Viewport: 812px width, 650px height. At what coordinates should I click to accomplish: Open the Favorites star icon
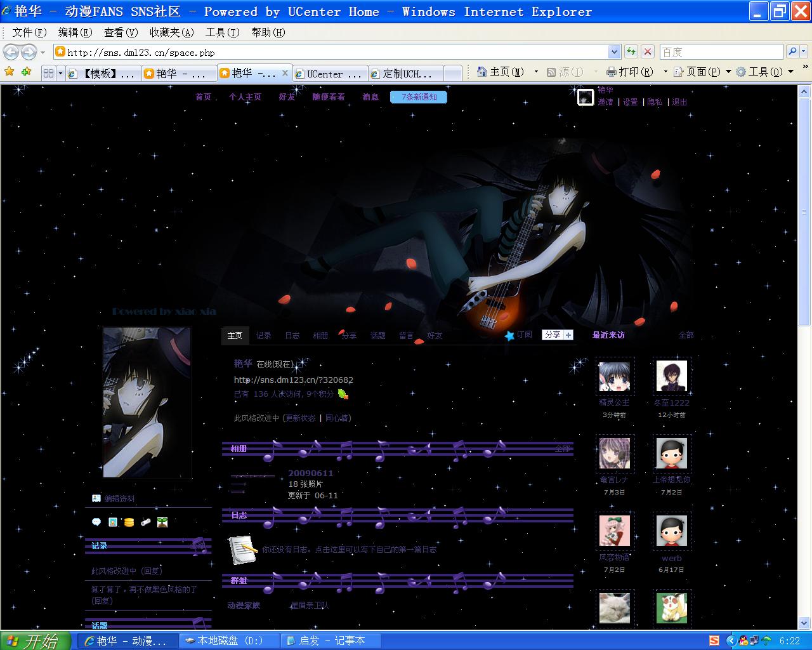pyautogui.click(x=9, y=72)
